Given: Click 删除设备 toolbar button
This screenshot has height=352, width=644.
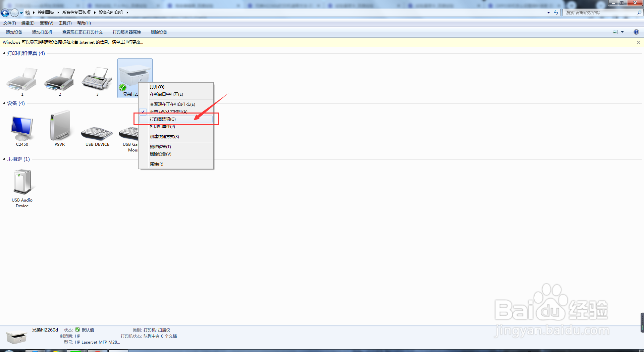Looking at the screenshot, I should [x=159, y=32].
